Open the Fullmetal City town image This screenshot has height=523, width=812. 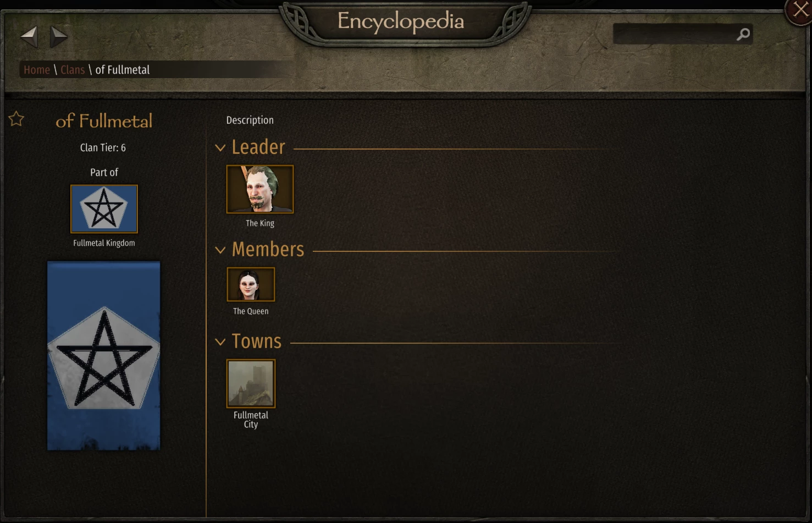(x=251, y=383)
